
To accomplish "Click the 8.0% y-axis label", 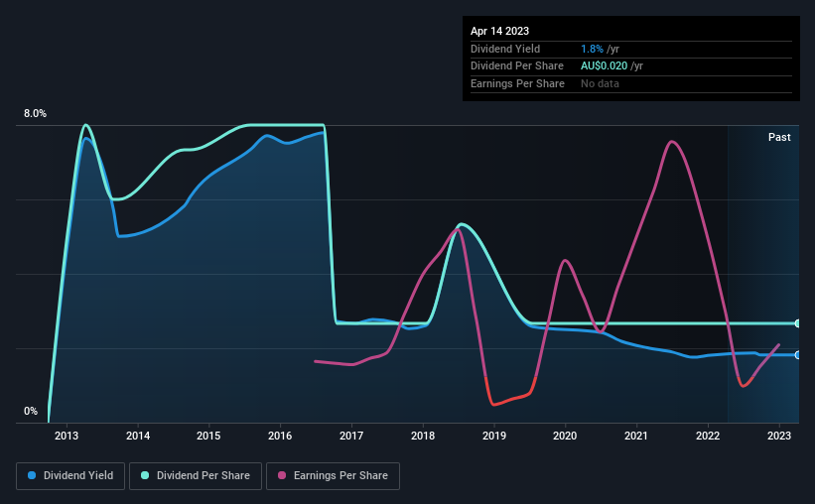I will [35, 113].
